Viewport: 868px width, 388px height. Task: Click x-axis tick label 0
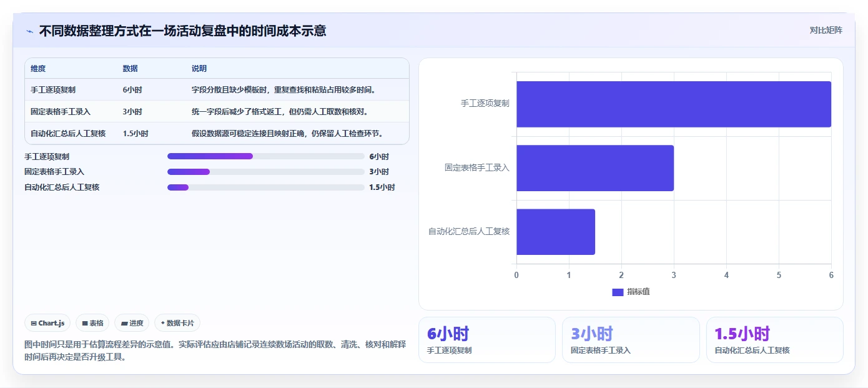tap(516, 275)
